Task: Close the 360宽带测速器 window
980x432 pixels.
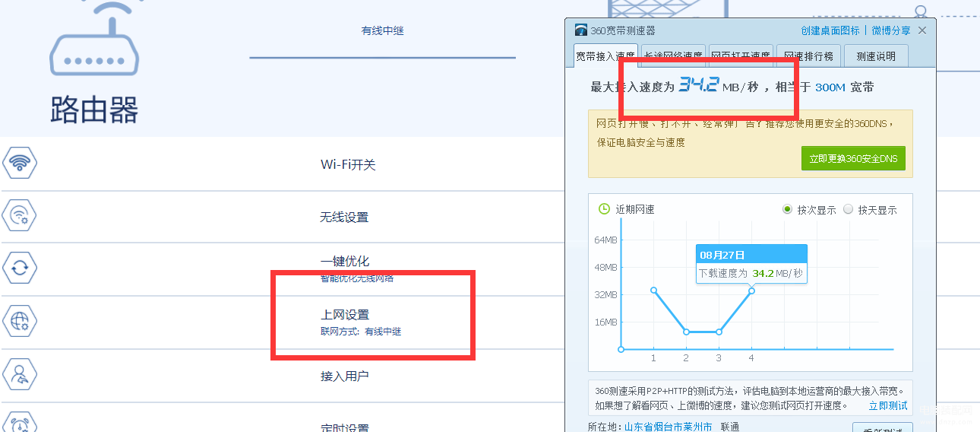Action: 922,30
